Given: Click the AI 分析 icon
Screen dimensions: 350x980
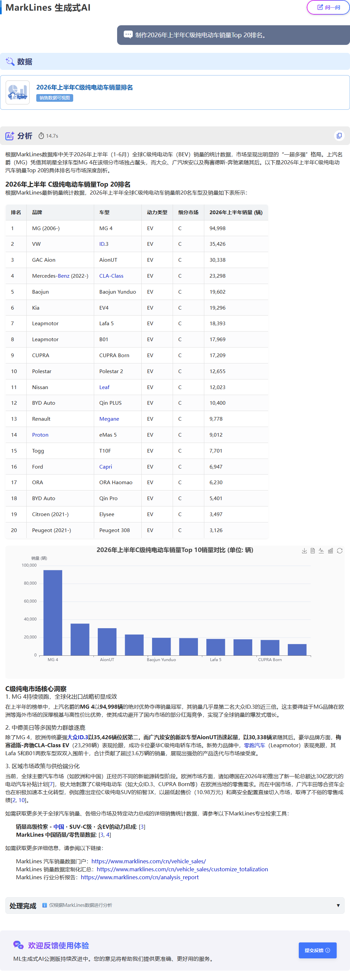Looking at the screenshot, I should 10,136.
